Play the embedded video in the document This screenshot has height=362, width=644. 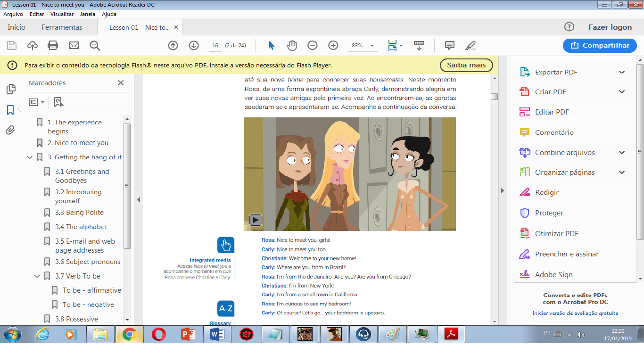(x=255, y=220)
